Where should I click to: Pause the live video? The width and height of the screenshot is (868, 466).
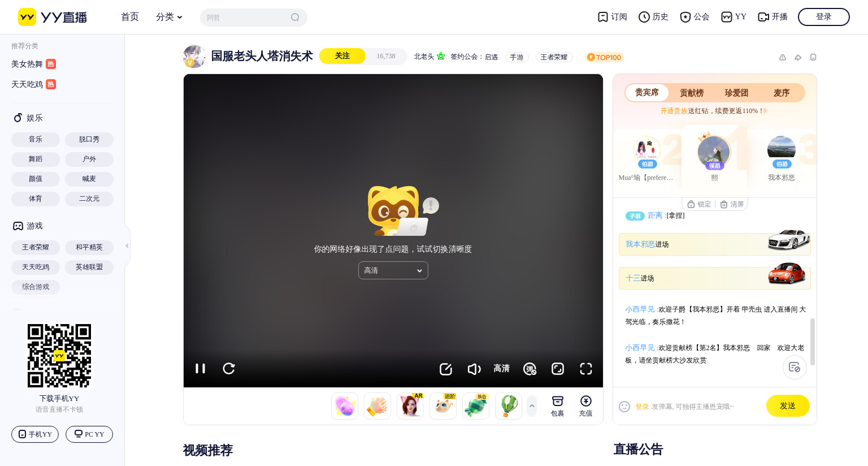pos(200,369)
